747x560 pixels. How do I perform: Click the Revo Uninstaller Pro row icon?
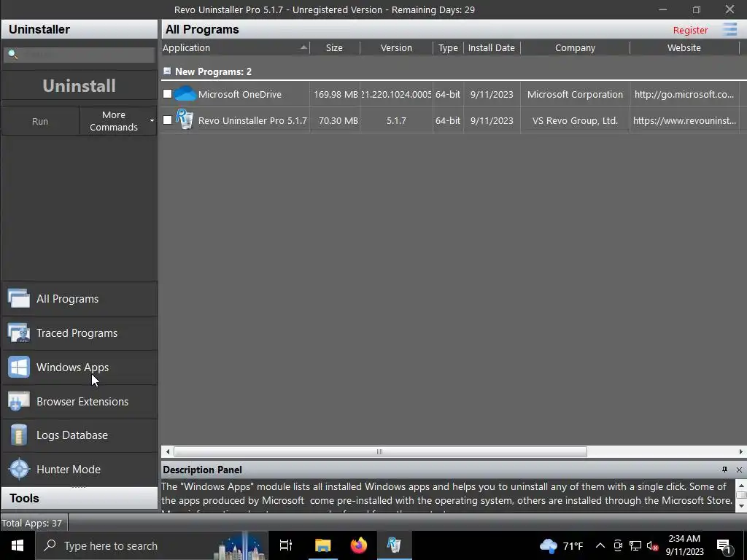click(185, 120)
